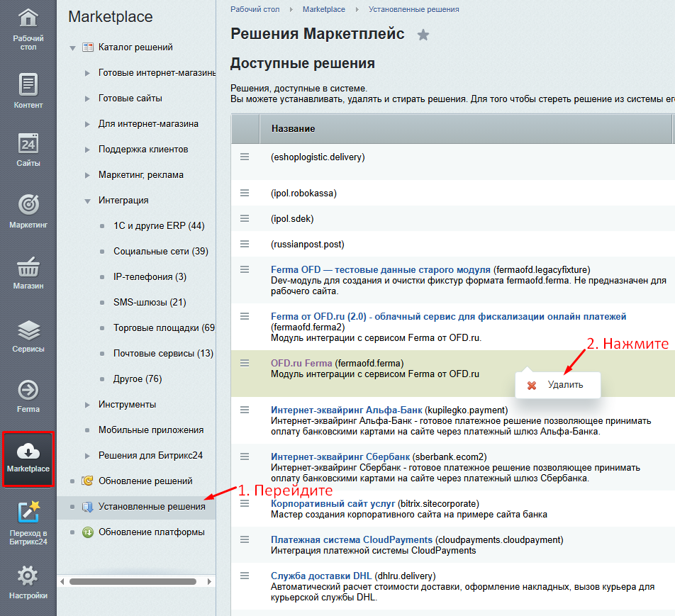Image resolution: width=675 pixels, height=616 pixels.
Task: Expand Решения для Битрикс24 node
Action: [87, 455]
